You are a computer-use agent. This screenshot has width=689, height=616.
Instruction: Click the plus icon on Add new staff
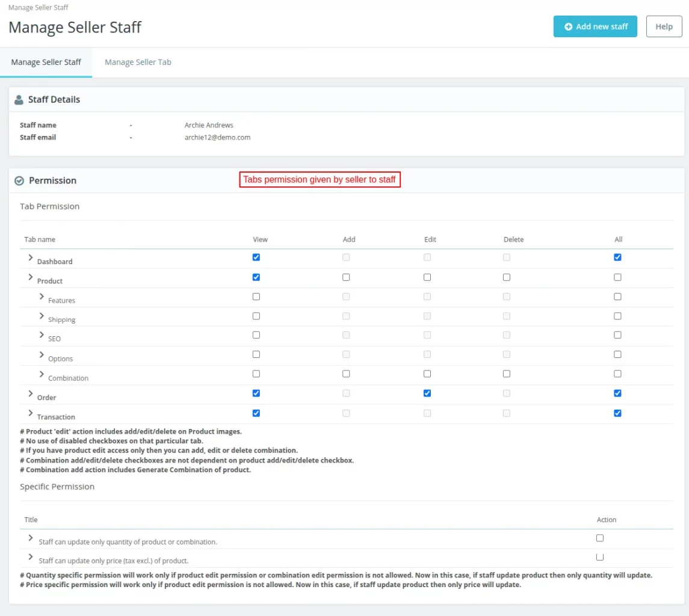point(568,26)
